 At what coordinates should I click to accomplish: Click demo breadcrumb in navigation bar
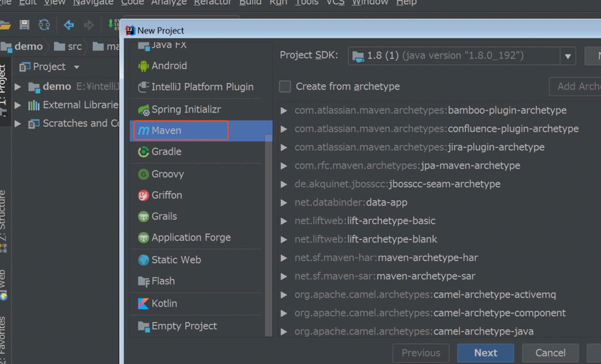[x=22, y=46]
